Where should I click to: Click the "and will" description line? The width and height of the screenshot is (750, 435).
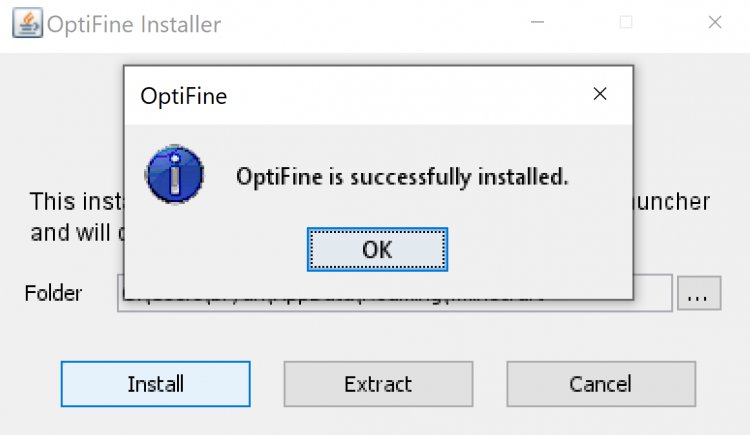(71, 233)
